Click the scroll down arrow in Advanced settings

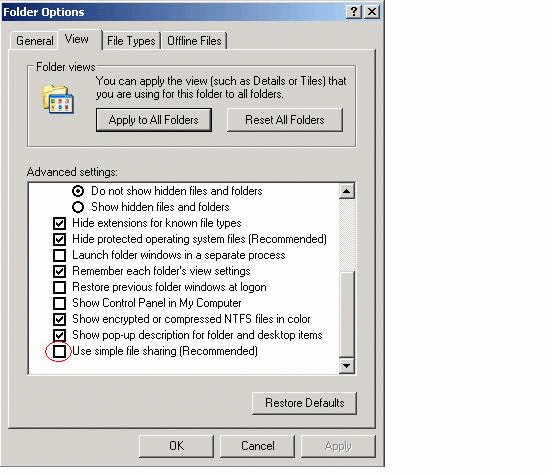[346, 366]
